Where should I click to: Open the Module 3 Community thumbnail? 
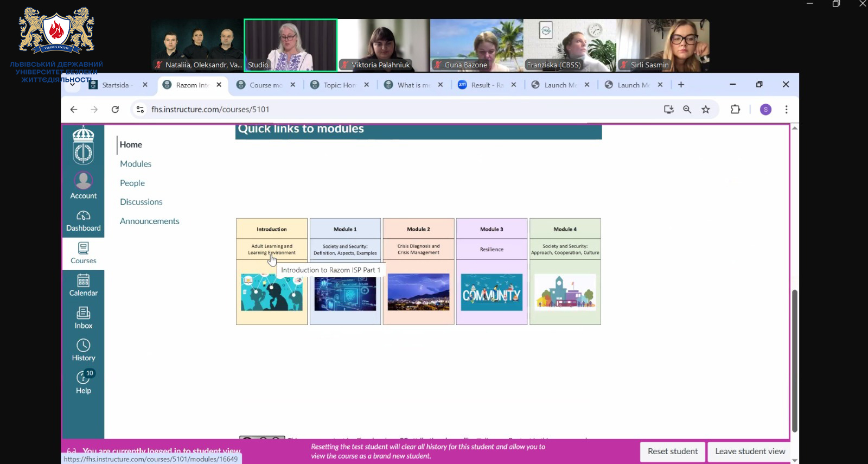[x=492, y=293]
